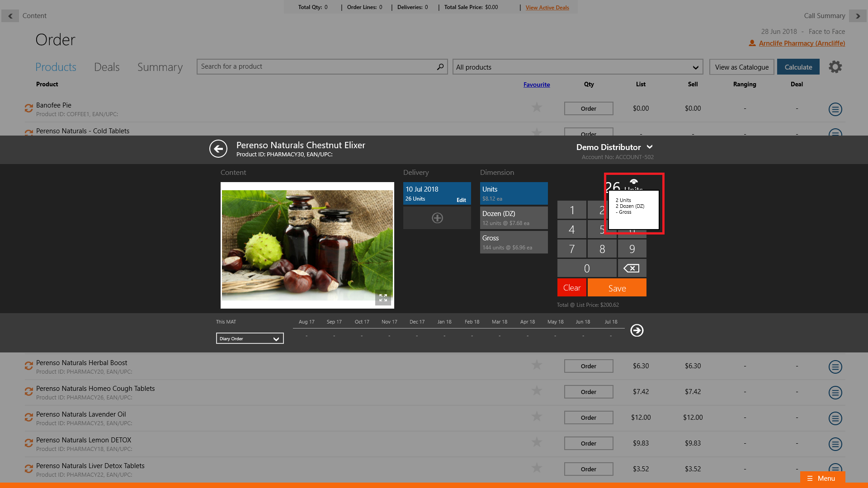Open the Diary Order dropdown
The image size is (868, 488).
pyautogui.click(x=250, y=338)
